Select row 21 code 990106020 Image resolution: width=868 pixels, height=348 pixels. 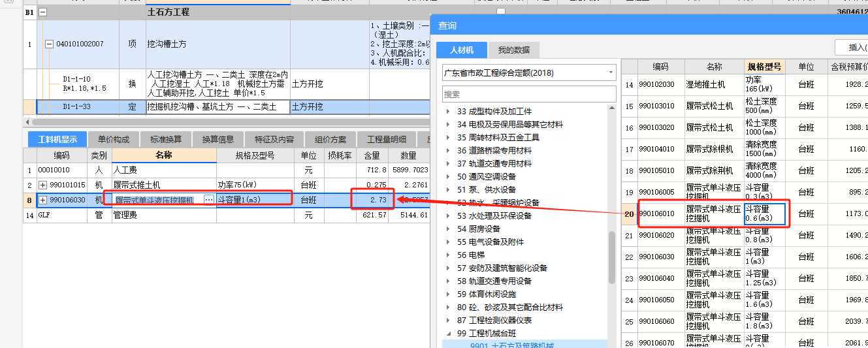click(744, 235)
